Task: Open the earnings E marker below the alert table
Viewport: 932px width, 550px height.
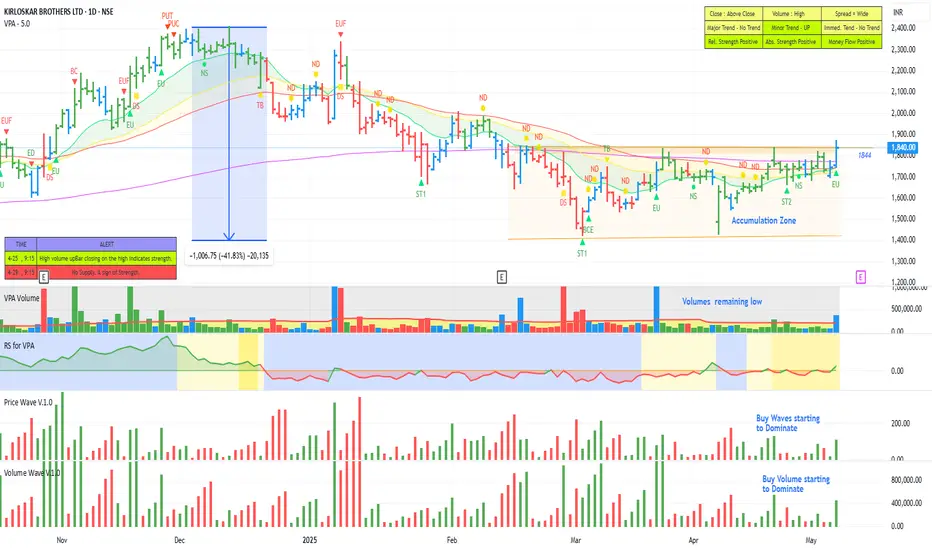Action: click(43, 277)
